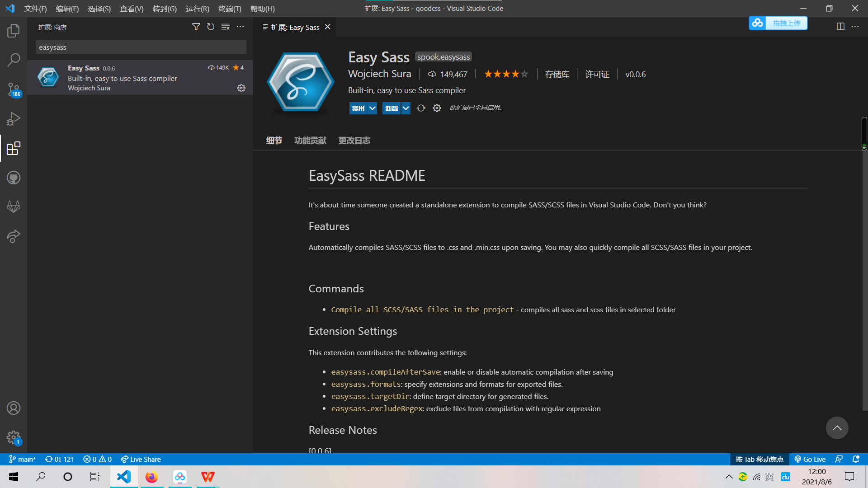Click the 禁用 disable button
Viewport: 868px width, 488px height.
(x=358, y=108)
